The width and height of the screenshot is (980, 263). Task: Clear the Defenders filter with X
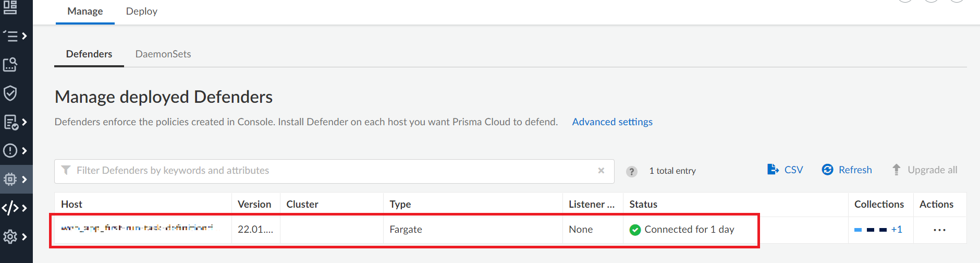pyautogui.click(x=601, y=171)
